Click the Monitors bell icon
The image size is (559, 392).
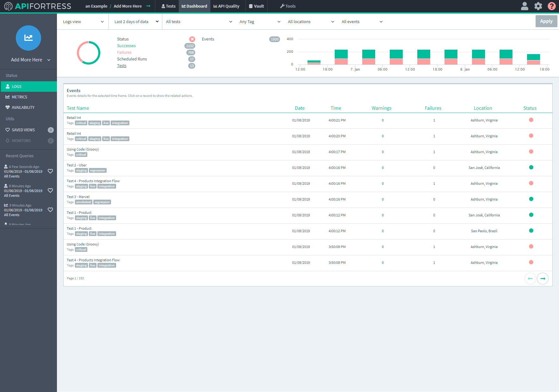click(x=8, y=140)
